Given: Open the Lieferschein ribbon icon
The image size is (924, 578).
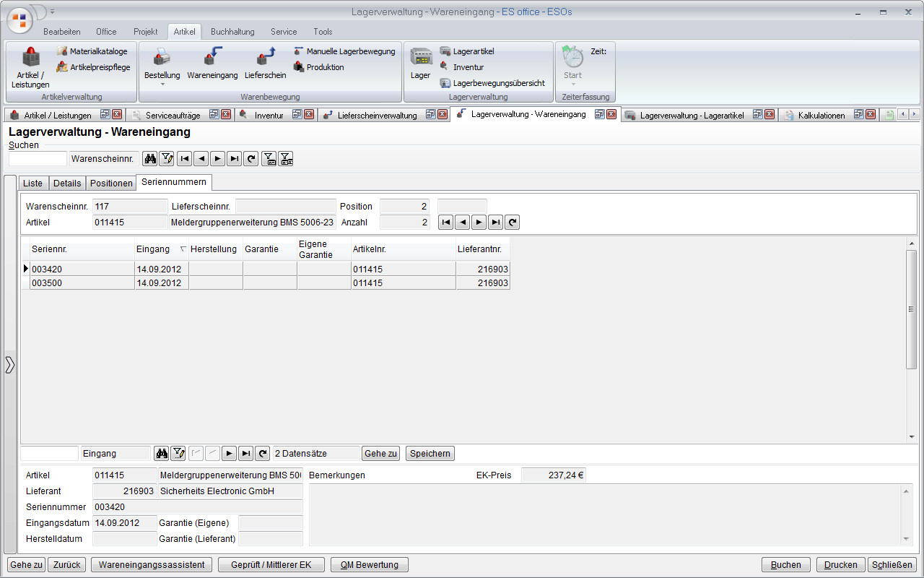Looking at the screenshot, I should coord(265,64).
